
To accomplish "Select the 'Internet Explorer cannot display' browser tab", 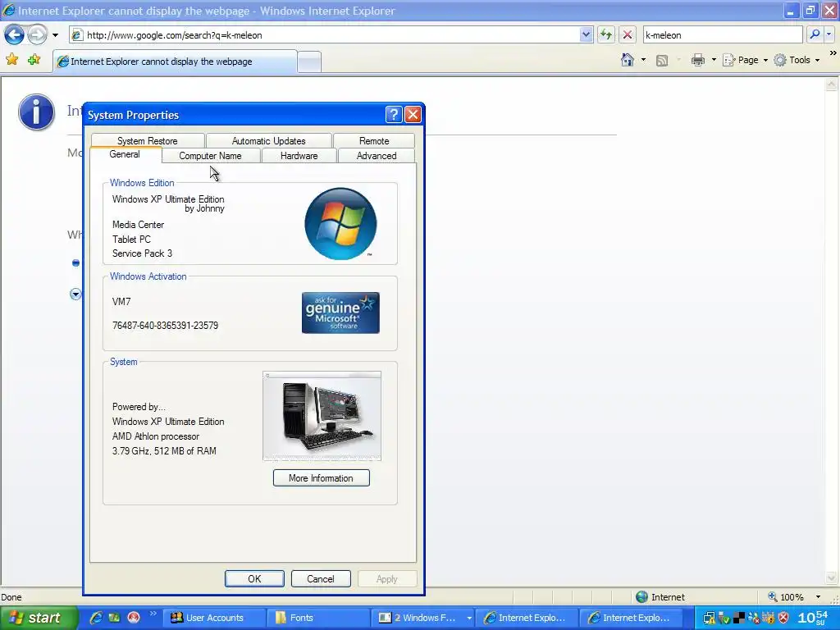I will coord(175,62).
